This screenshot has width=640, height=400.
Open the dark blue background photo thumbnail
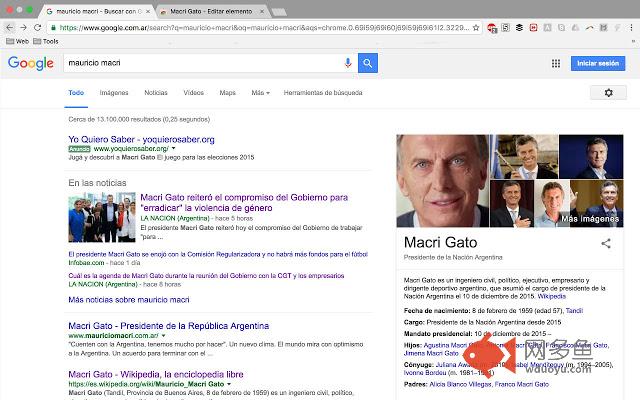(591, 157)
